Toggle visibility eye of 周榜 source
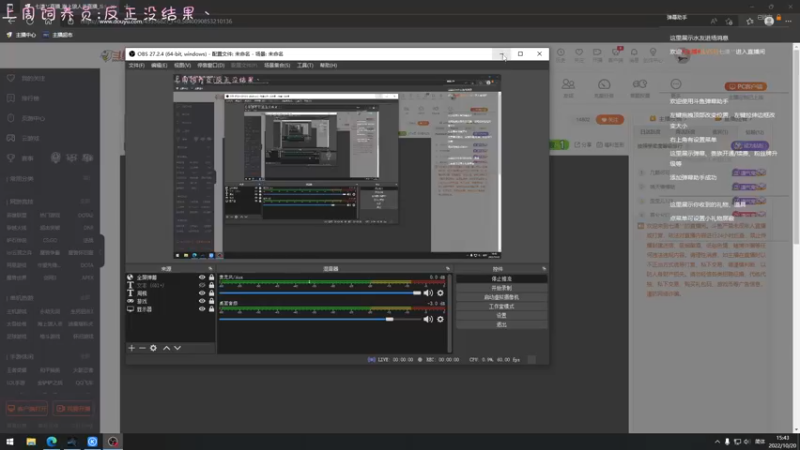Image resolution: width=800 pixels, height=450 pixels. click(x=202, y=293)
